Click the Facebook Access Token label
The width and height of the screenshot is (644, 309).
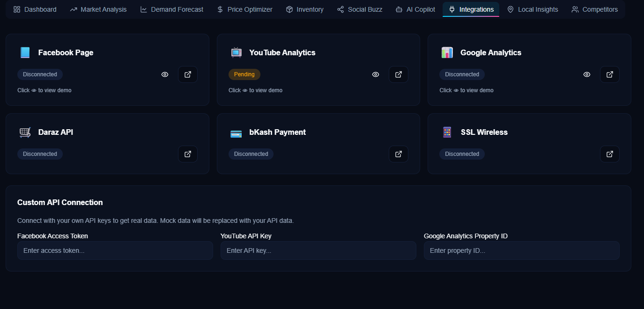click(x=52, y=236)
